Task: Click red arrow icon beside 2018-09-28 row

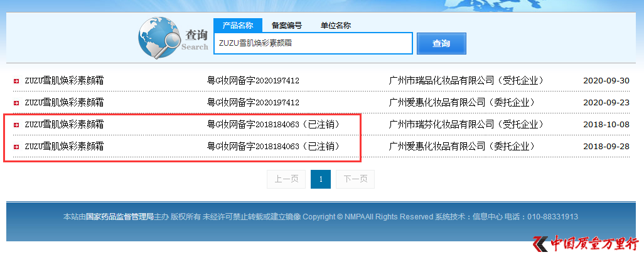Action: tap(16, 147)
